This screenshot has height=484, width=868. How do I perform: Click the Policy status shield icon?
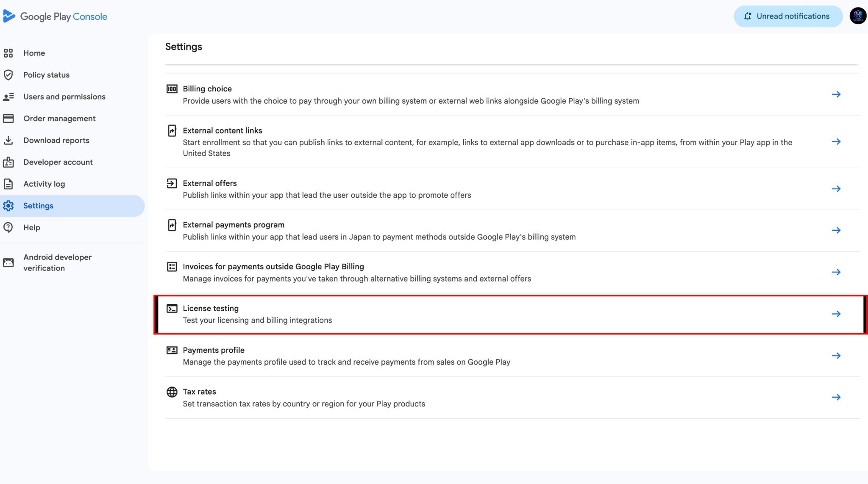8,75
